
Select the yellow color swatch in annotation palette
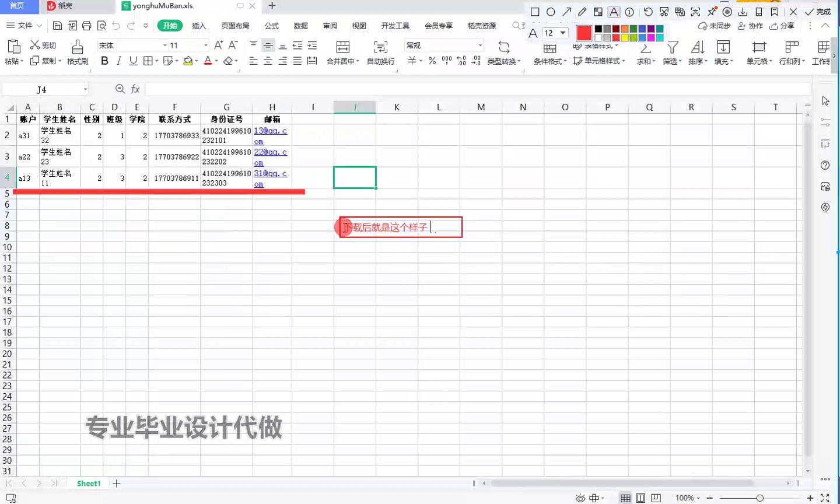624,38
